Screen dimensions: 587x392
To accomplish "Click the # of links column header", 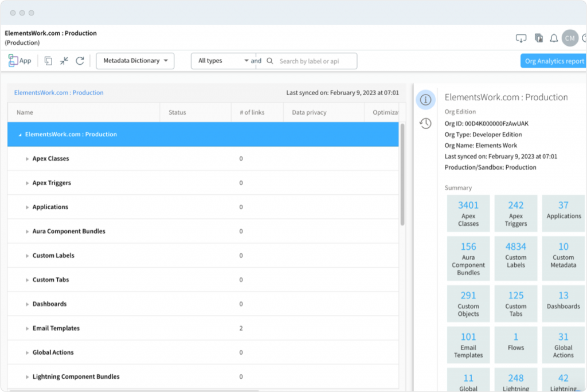I will (252, 112).
